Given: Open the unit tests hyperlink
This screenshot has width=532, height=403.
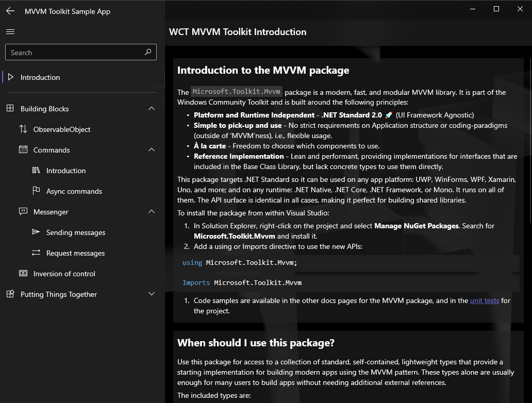Looking at the screenshot, I should [x=484, y=300].
